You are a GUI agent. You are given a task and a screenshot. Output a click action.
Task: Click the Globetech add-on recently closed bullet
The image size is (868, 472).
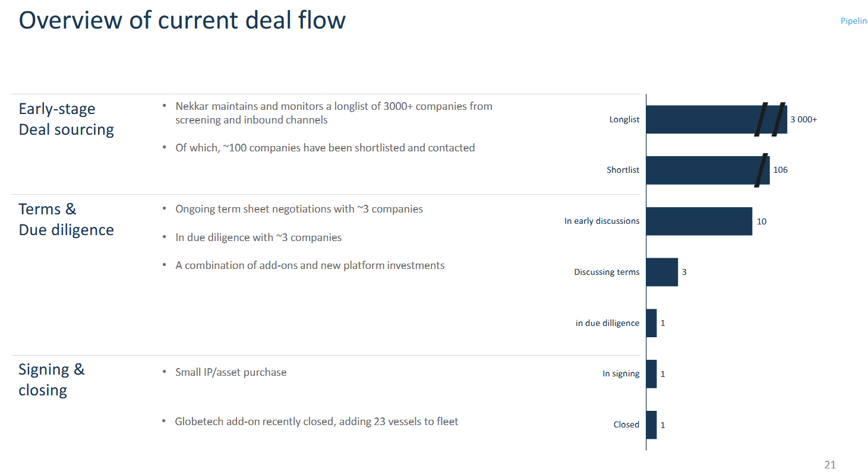[x=316, y=422]
